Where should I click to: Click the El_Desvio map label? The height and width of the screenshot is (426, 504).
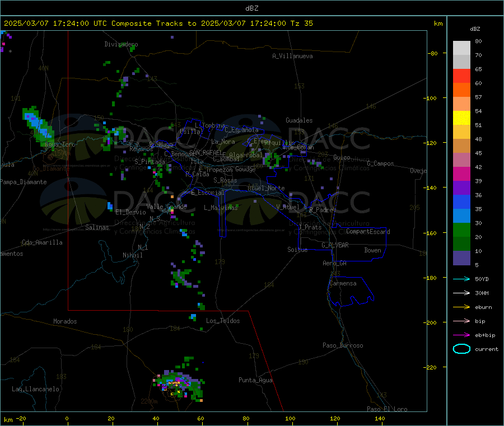tap(131, 212)
